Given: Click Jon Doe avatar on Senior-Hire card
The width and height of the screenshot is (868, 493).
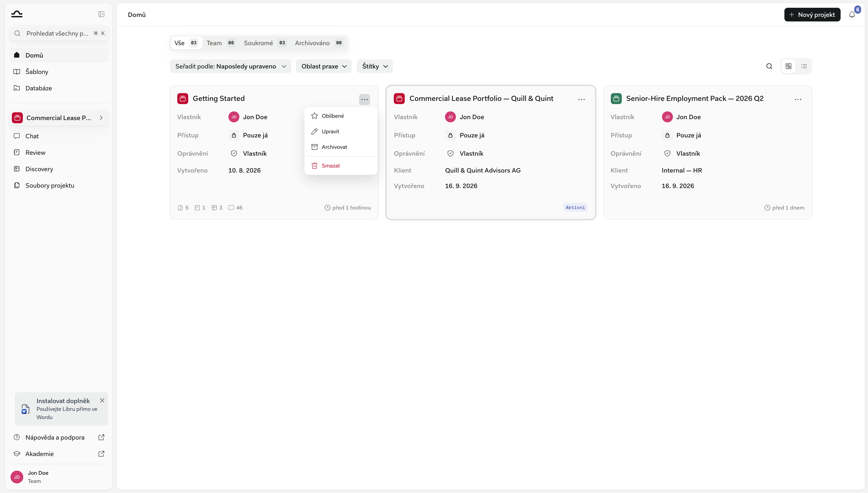Looking at the screenshot, I should point(667,117).
